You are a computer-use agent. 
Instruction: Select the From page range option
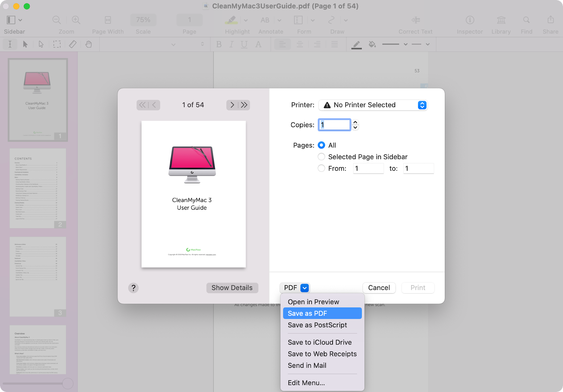click(x=321, y=168)
